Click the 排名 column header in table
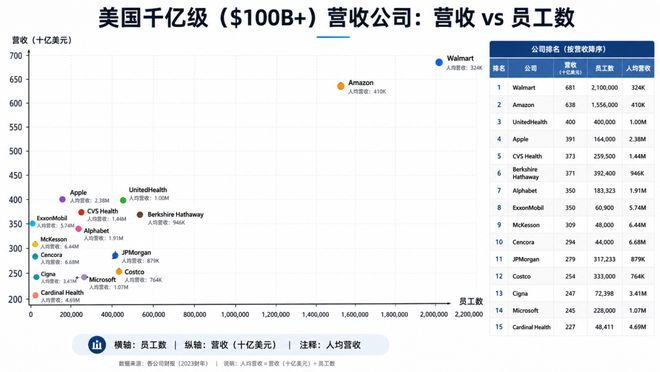 (499, 68)
